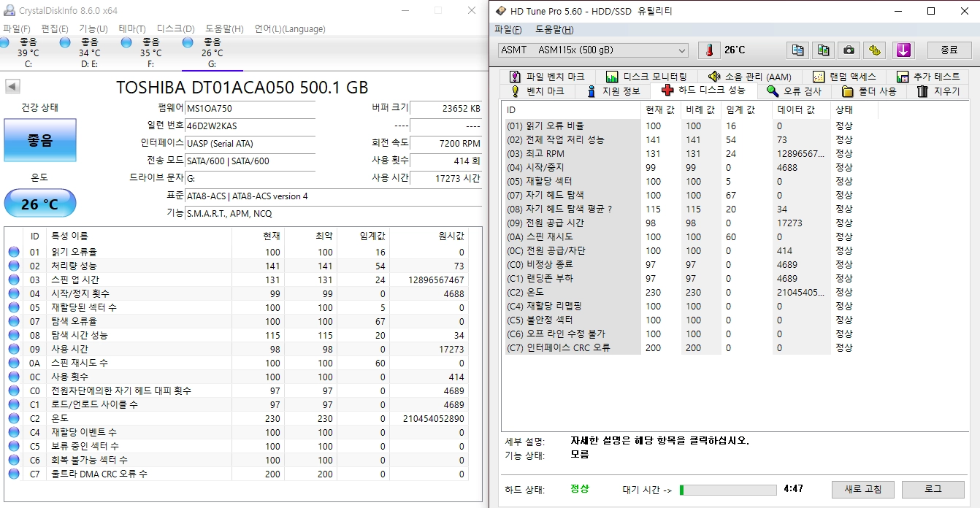Click the purple down-arrow minimize-to-tray icon
The width and height of the screenshot is (980, 508).
903,50
